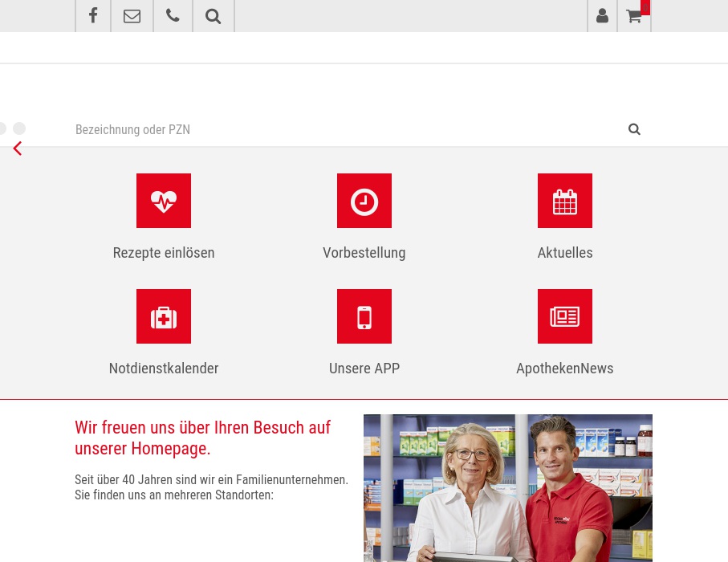Open the shopping cart icon

pyautogui.click(x=633, y=16)
